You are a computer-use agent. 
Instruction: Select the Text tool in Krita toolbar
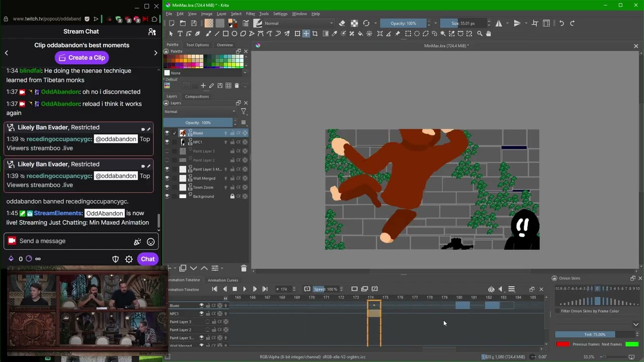[180, 34]
